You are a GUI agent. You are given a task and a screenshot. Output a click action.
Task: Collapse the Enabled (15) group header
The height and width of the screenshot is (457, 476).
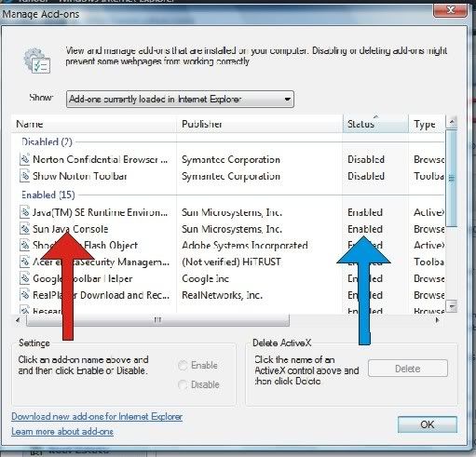pyautogui.click(x=48, y=195)
